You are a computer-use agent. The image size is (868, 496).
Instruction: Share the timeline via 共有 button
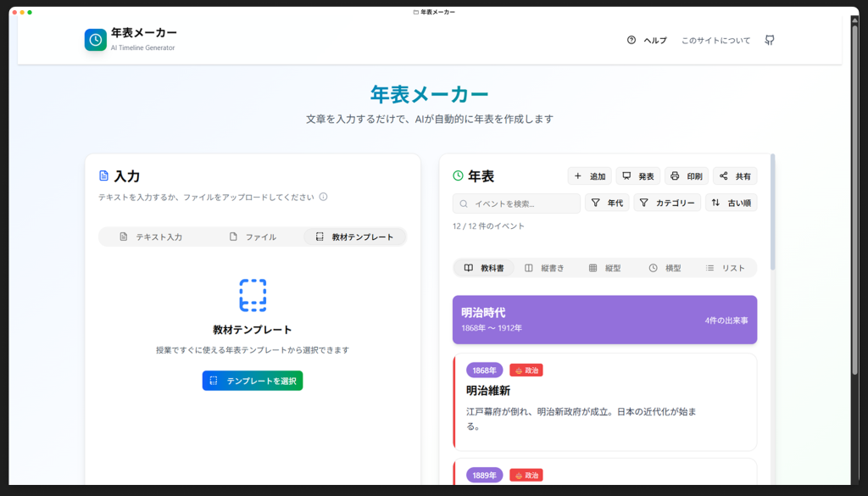pyautogui.click(x=734, y=176)
